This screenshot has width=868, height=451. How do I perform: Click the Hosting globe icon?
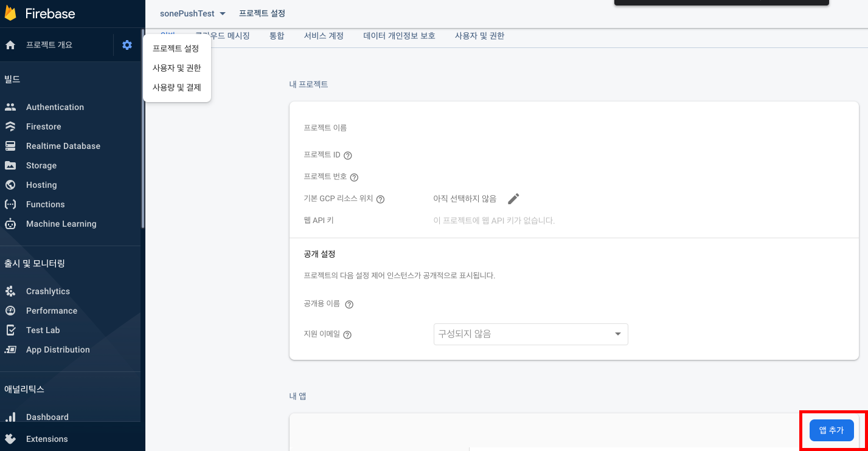(10, 185)
